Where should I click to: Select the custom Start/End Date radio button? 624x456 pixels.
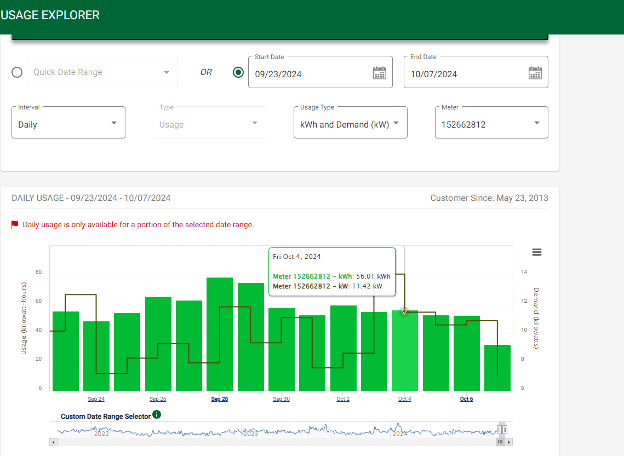[x=238, y=72]
